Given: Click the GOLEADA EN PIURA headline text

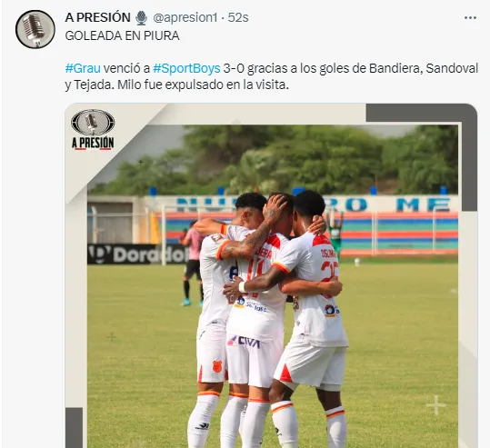Looking at the screenshot, I should [x=122, y=35].
